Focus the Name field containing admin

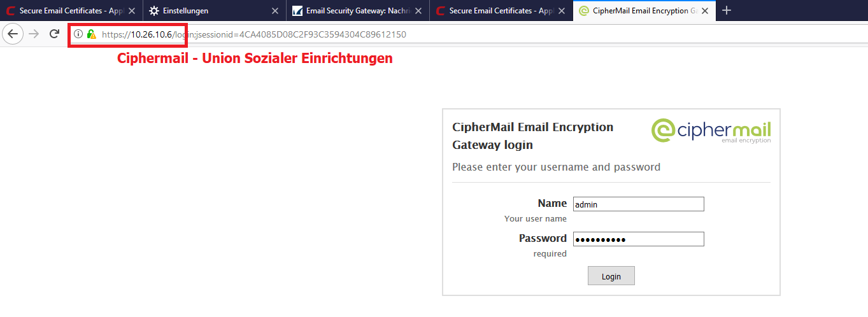coord(638,204)
